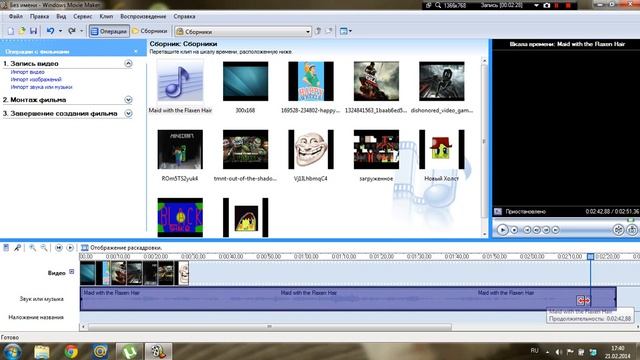Expand the Монтаж фильма section

coord(128,100)
